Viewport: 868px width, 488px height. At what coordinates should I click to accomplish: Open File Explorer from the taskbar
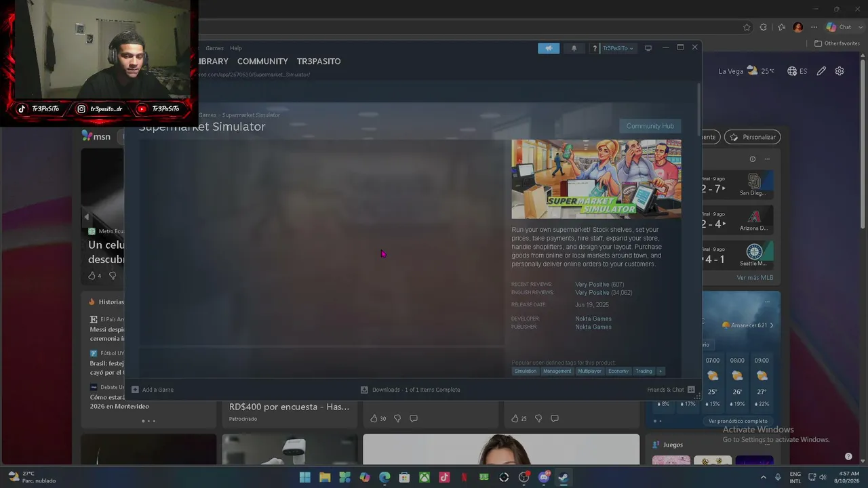coord(325,477)
